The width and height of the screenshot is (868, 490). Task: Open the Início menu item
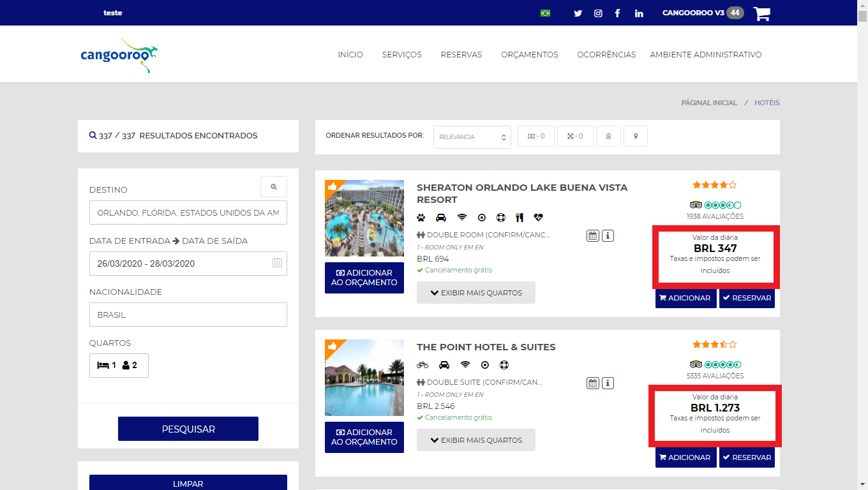pos(350,55)
